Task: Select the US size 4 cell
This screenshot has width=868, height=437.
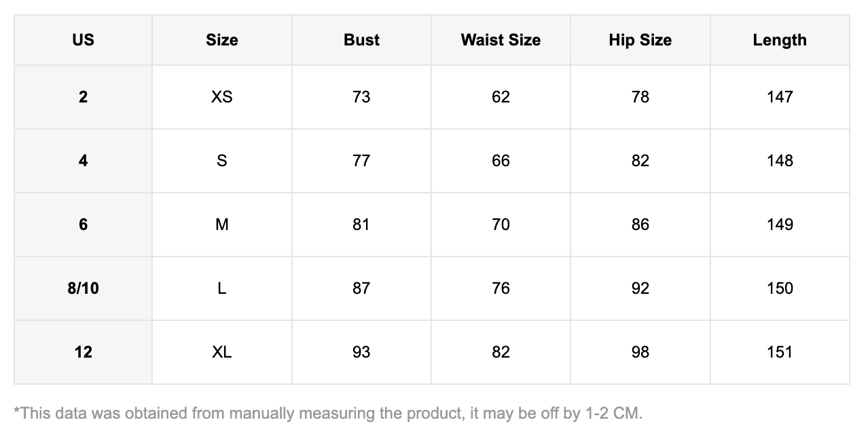Action: tap(83, 161)
